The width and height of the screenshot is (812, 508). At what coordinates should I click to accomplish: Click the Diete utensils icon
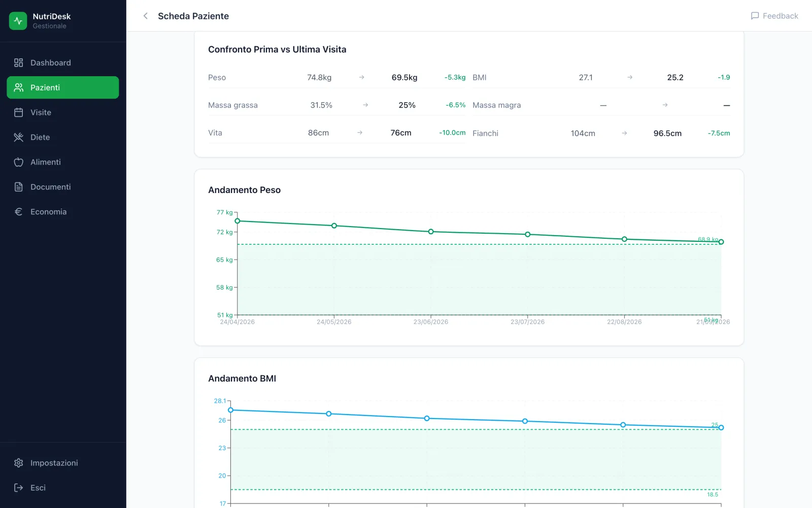19,137
